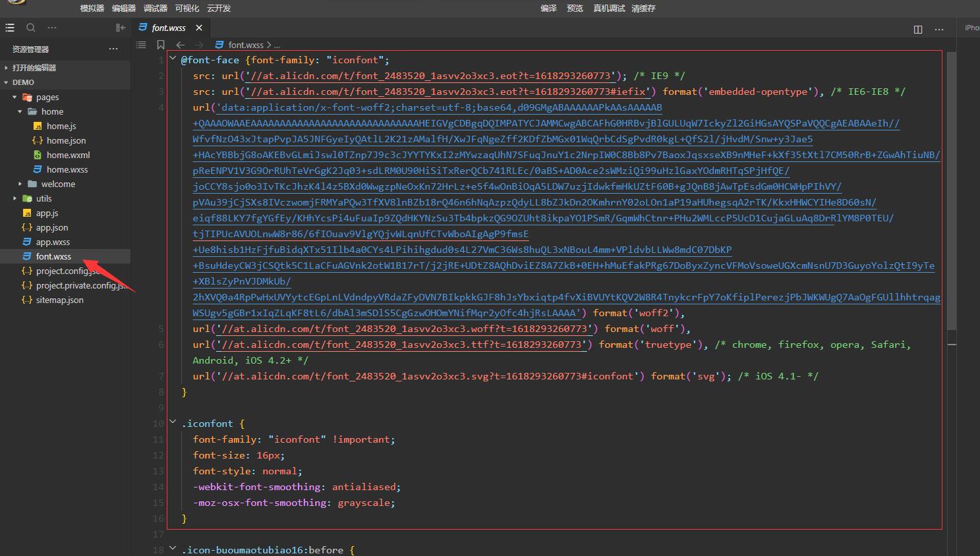
Task: Select font.wxss in the breadcrumb
Action: [246, 45]
